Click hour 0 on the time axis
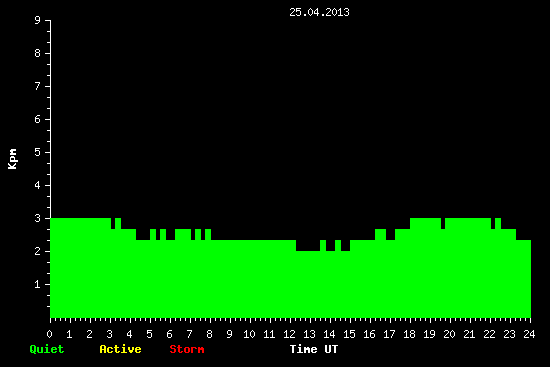 [49, 334]
